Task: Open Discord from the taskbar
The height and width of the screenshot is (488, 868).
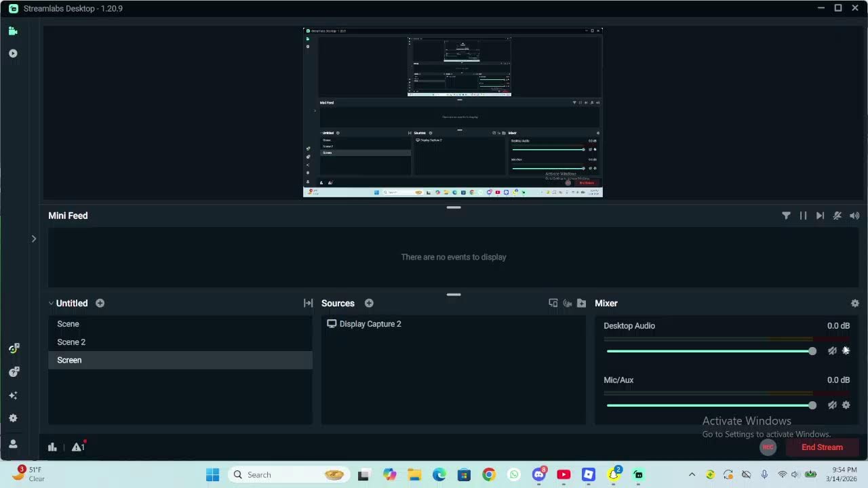Action: [539, 474]
